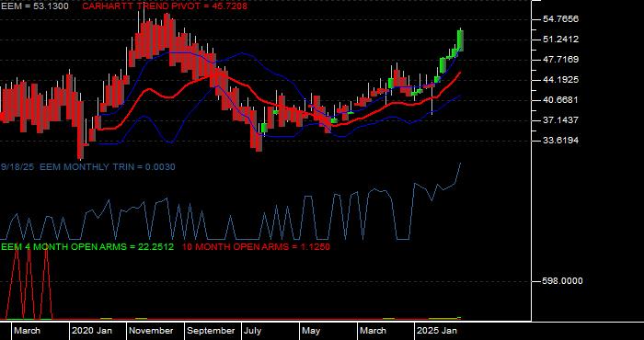Click the 2020 Jan date axis label
The image size is (644, 340).
92,331
